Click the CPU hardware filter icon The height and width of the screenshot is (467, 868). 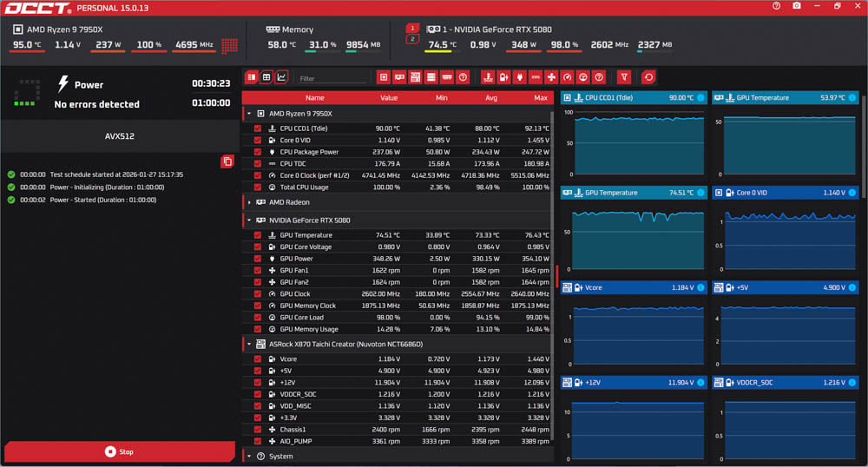(384, 77)
